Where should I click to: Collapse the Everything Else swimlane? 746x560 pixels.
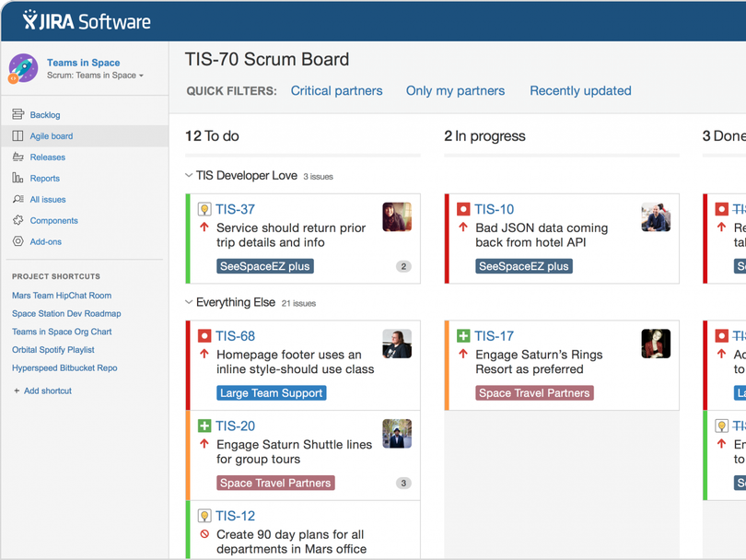pos(189,302)
